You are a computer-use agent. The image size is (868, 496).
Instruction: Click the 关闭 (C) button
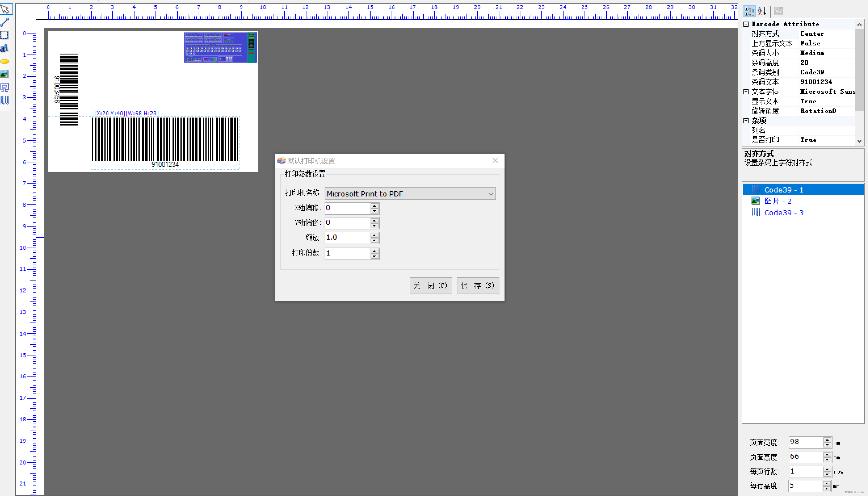coord(431,285)
